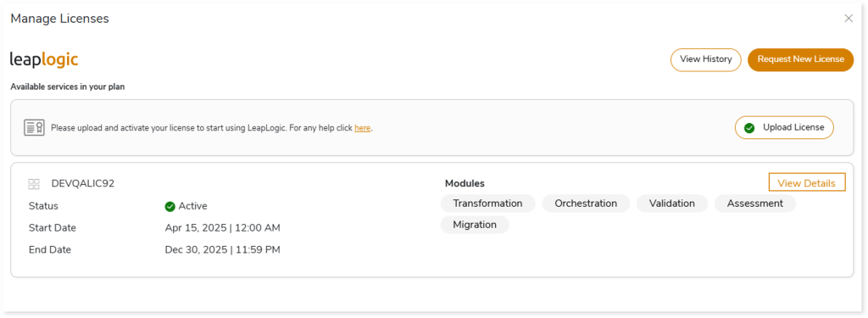Click the grid icon beside DEVQALIC92
This screenshot has width=868, height=318.
[x=34, y=184]
